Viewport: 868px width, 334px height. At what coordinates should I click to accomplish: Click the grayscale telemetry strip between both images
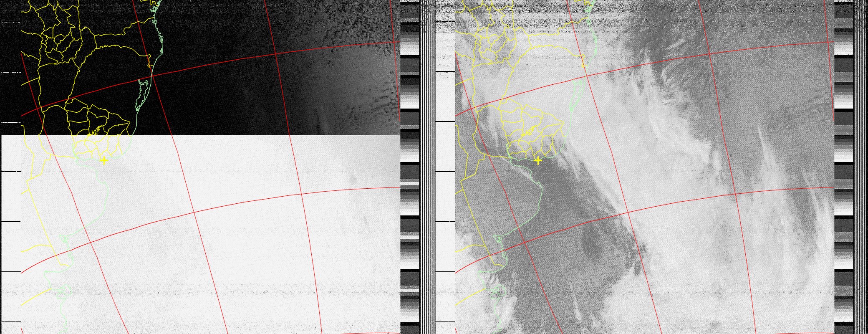[409, 167]
